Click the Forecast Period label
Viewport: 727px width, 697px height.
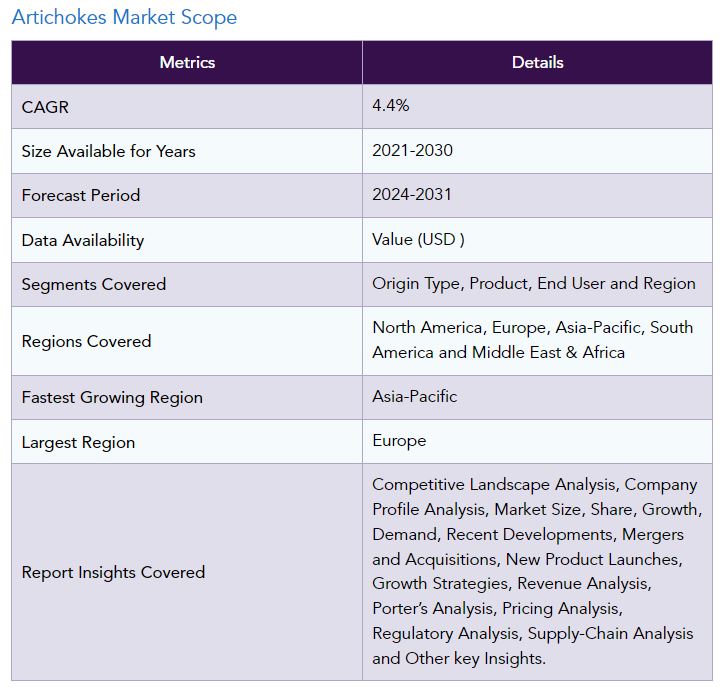coord(81,195)
